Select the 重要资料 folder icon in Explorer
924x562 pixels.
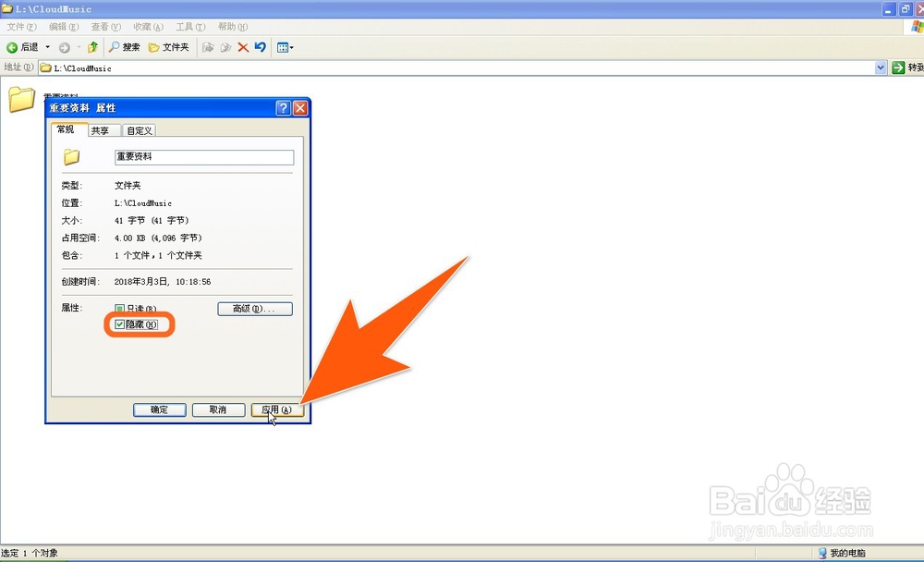21,99
